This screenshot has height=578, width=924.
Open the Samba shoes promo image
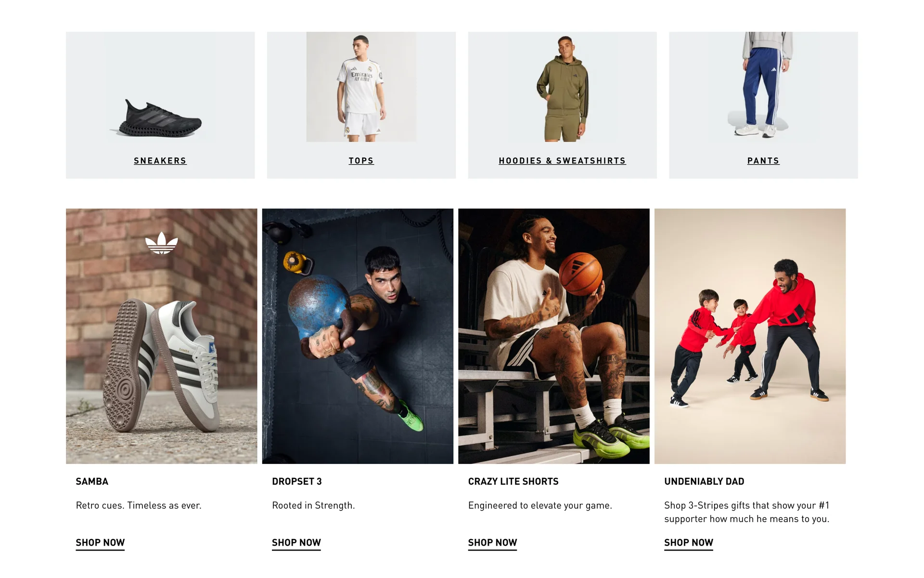point(162,336)
